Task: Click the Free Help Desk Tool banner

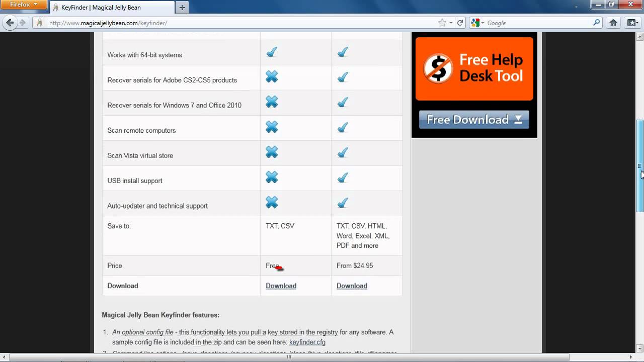Action: (474, 69)
